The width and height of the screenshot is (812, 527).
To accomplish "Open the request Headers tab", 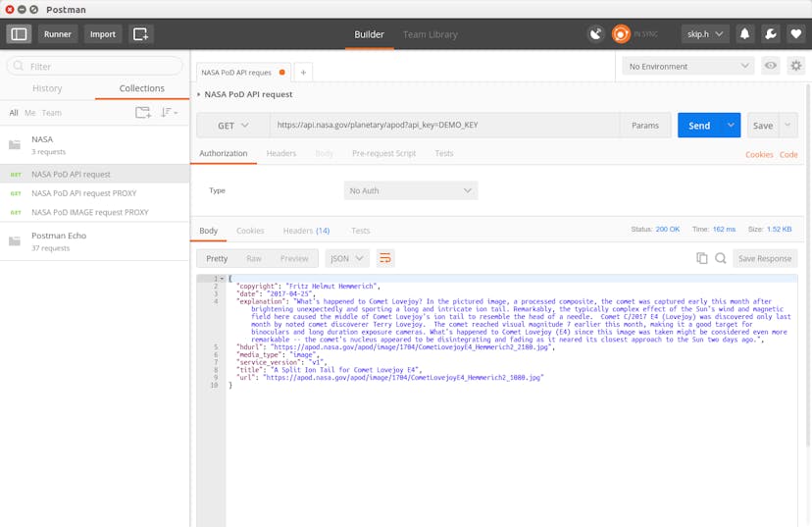I will [281, 153].
